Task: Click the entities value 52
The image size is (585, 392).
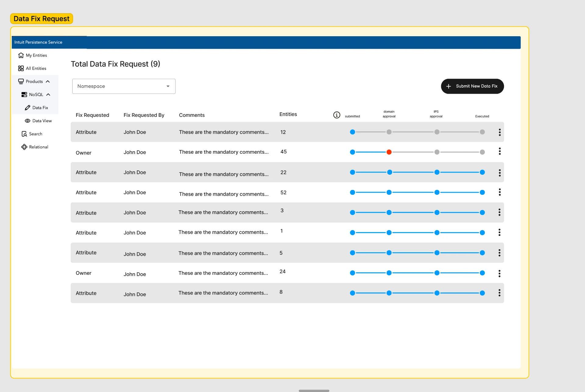Action: (283, 192)
